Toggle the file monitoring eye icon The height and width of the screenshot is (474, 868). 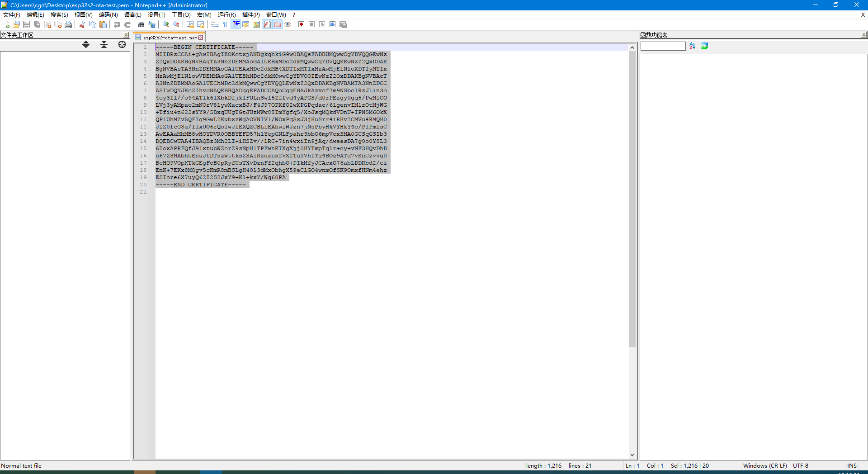point(288,24)
